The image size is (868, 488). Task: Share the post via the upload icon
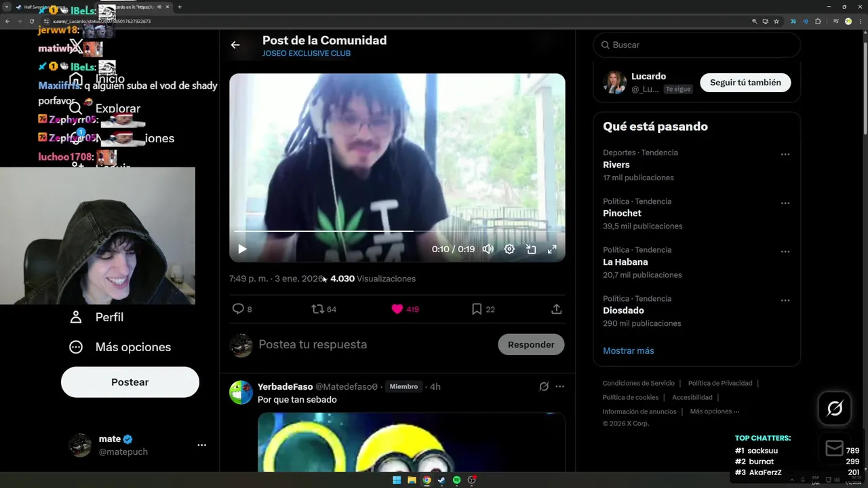[556, 309]
